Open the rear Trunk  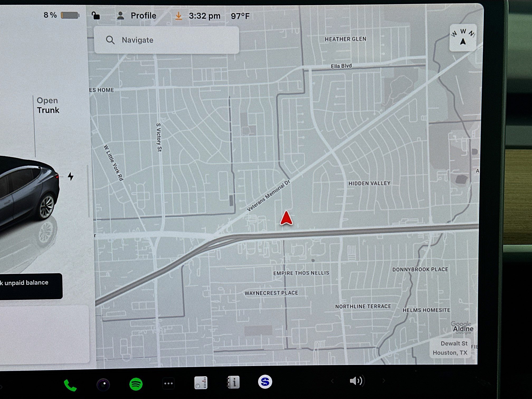click(x=48, y=105)
